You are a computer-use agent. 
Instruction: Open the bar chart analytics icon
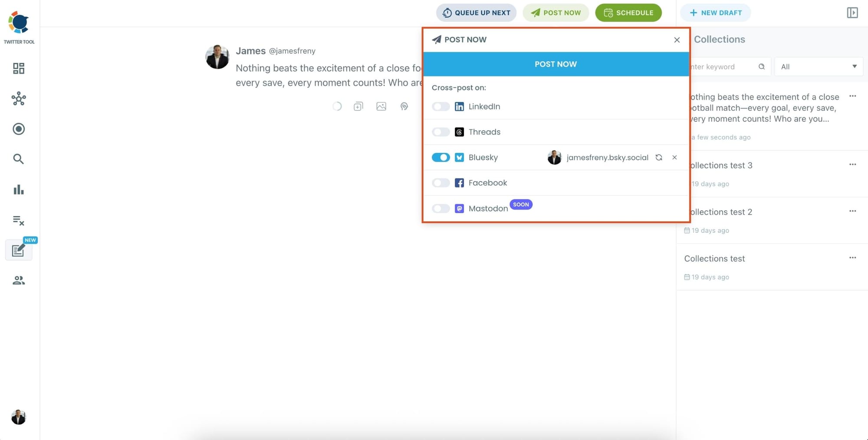(x=19, y=189)
